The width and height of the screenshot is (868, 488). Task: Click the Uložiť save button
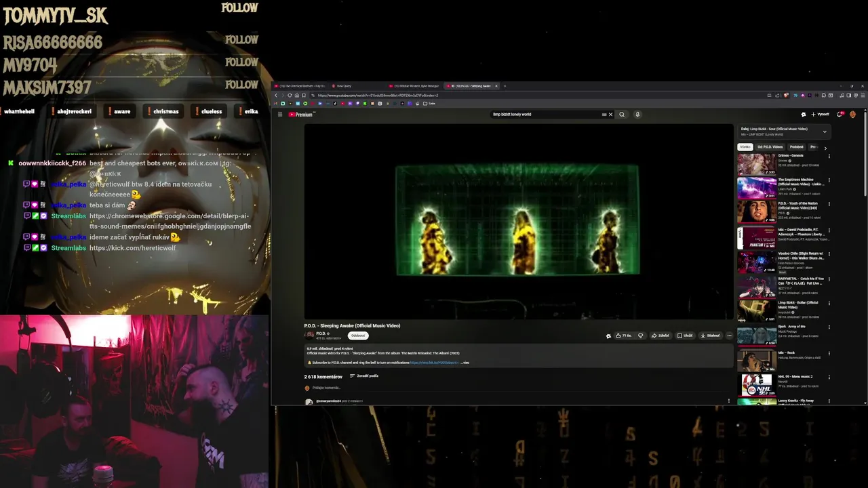pos(685,335)
